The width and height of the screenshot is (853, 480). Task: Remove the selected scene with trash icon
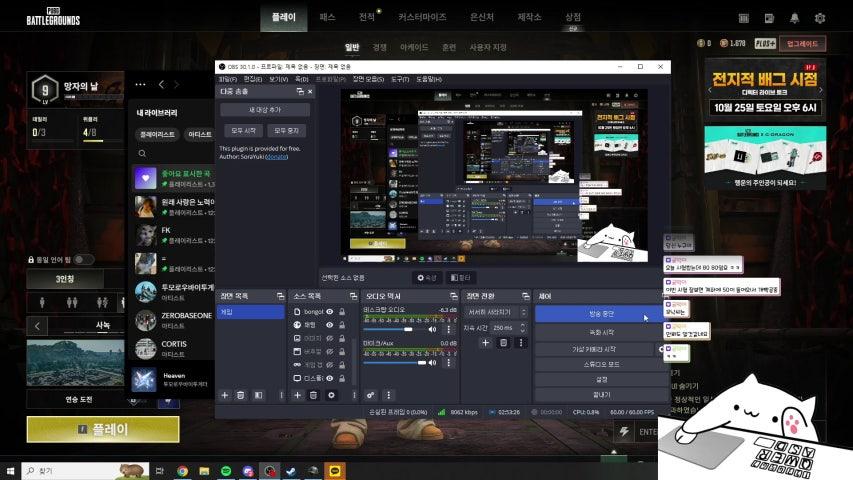click(x=240, y=395)
